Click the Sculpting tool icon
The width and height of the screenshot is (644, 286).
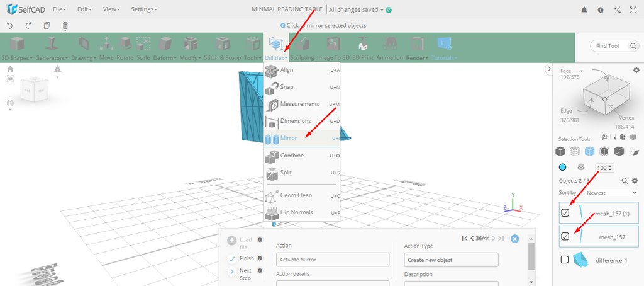tap(302, 47)
